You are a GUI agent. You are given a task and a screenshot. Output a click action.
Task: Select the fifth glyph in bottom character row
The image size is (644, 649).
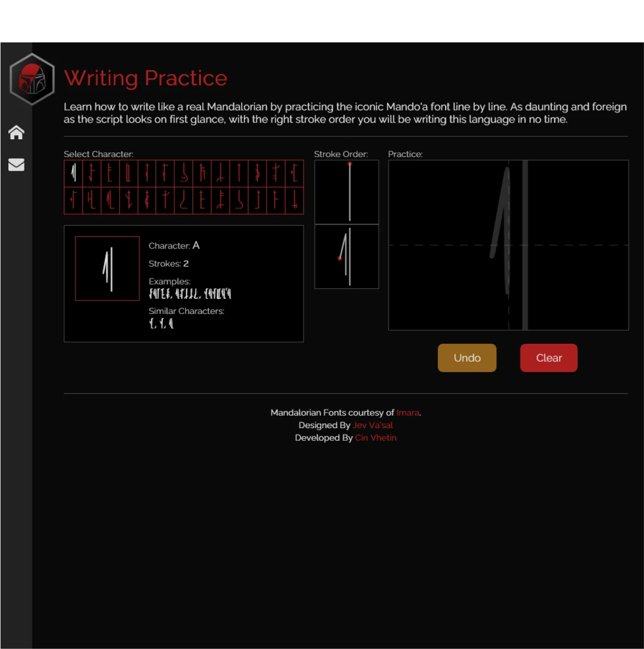(147, 200)
